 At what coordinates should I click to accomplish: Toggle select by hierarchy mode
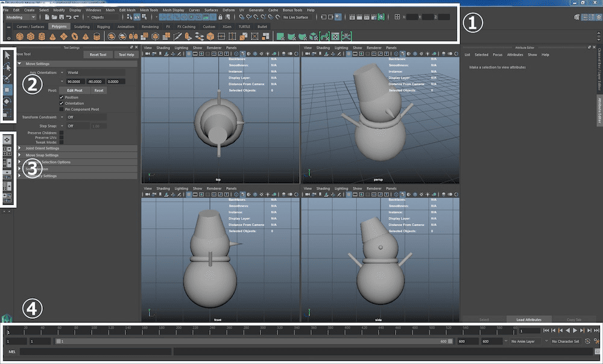pos(130,17)
